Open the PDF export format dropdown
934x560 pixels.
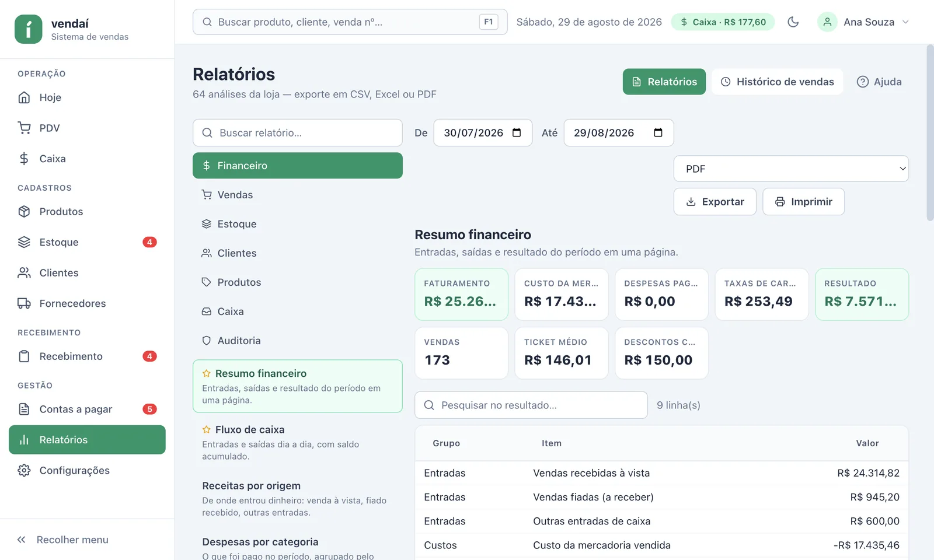[791, 169]
